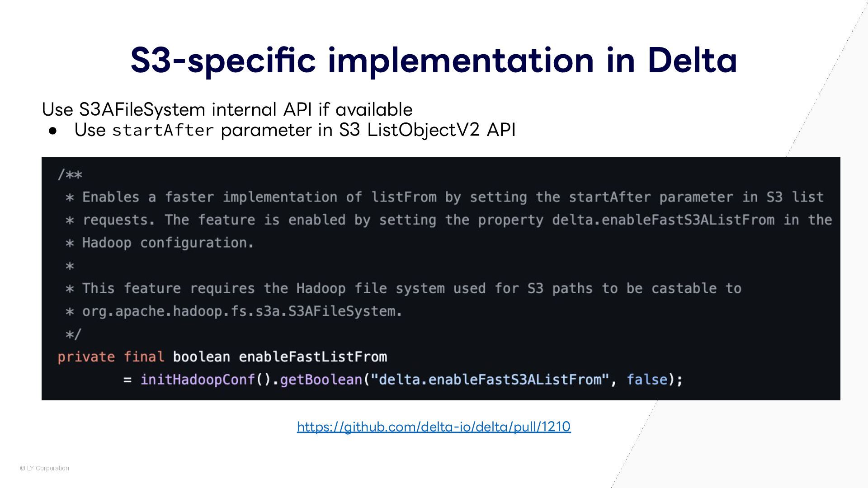Click the getBoolean method call
This screenshot has height=488, width=868.
click(x=321, y=380)
